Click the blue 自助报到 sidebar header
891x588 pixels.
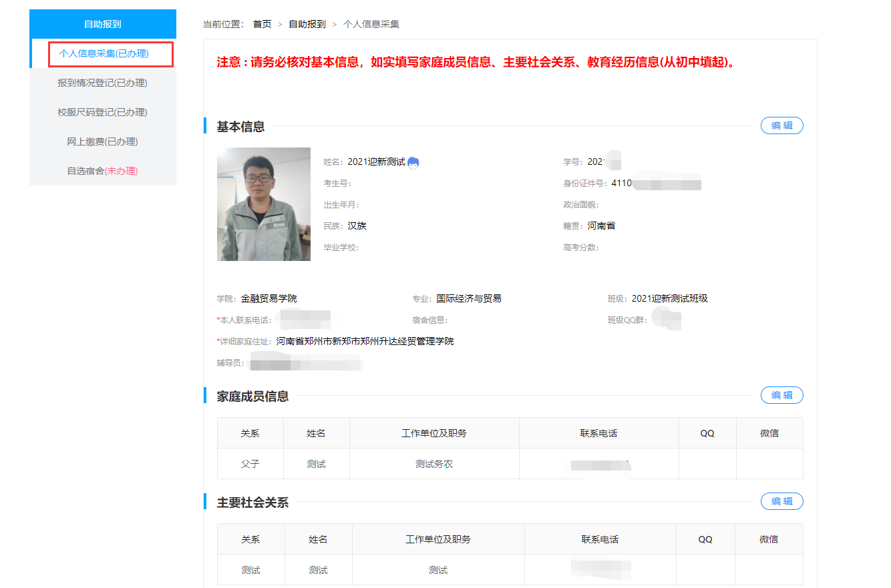click(x=102, y=24)
